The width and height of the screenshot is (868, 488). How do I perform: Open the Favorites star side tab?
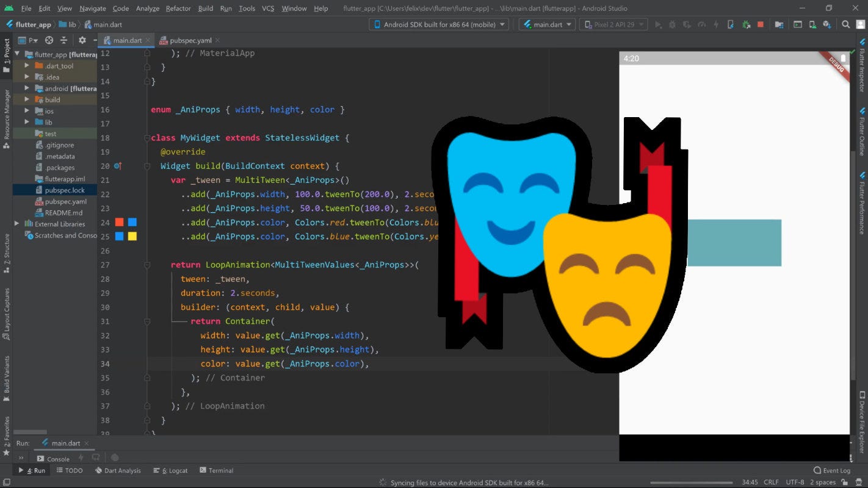[x=6, y=436]
